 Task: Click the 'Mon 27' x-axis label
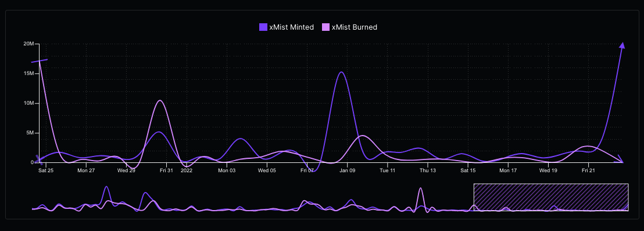pos(86,170)
